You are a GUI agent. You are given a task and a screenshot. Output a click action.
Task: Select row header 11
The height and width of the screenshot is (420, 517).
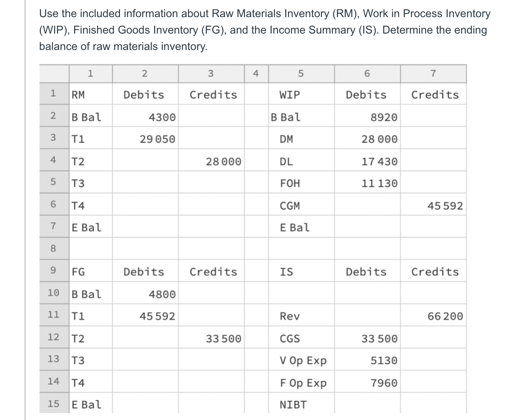[x=54, y=315]
